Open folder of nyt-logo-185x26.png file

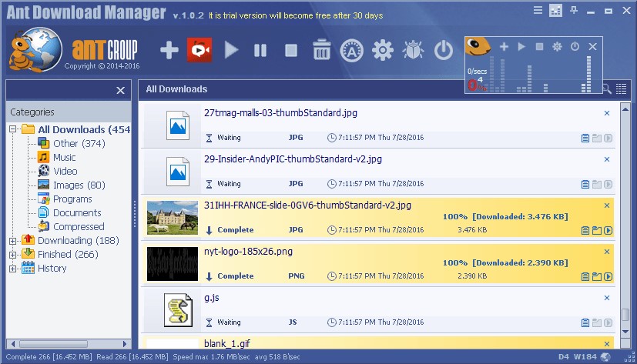tap(597, 277)
